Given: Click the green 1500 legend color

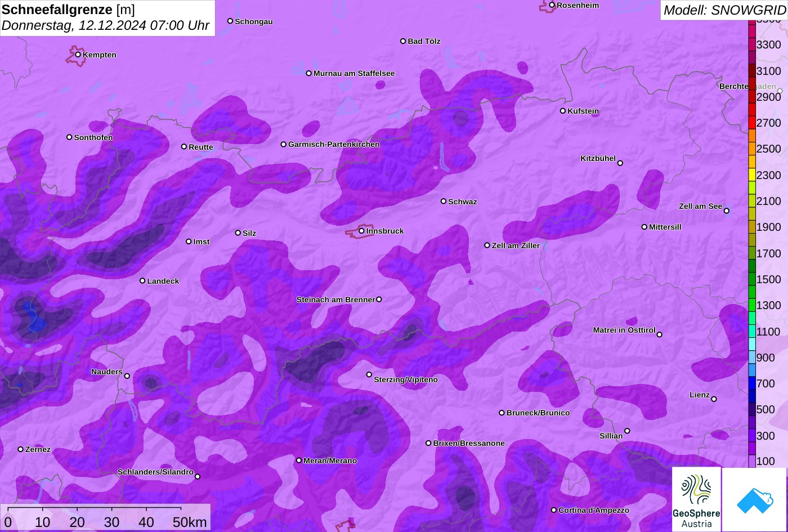Looking at the screenshot, I should point(752,279).
